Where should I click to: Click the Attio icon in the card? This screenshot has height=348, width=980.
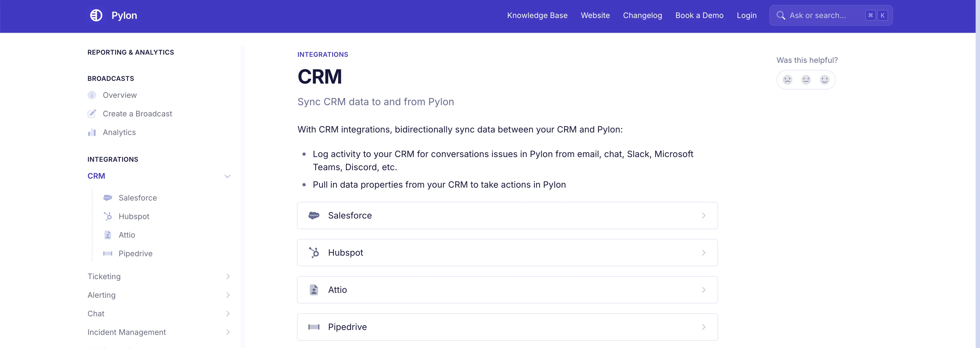pos(314,290)
